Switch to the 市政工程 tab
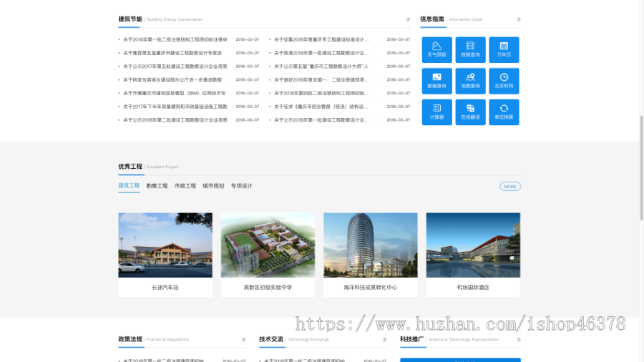The image size is (644, 362). pos(185,185)
